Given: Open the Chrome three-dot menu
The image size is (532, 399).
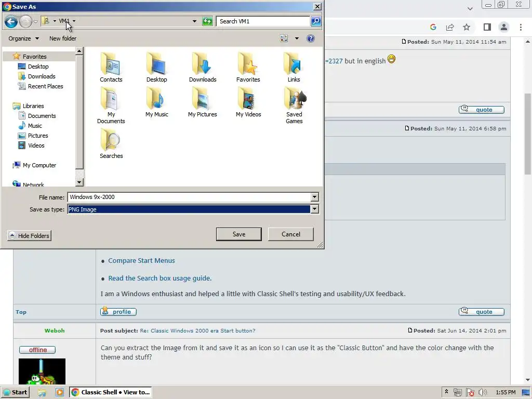Looking at the screenshot, I should 521,27.
